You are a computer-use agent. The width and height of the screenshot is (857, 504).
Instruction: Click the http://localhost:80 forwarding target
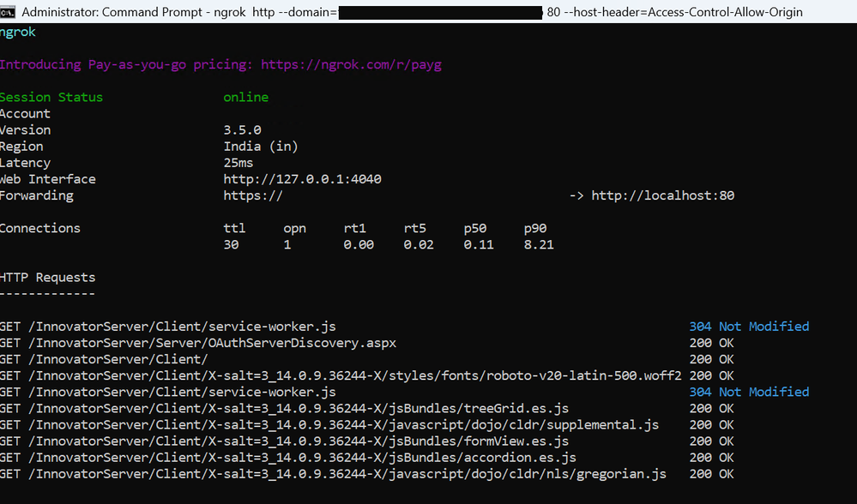(662, 195)
